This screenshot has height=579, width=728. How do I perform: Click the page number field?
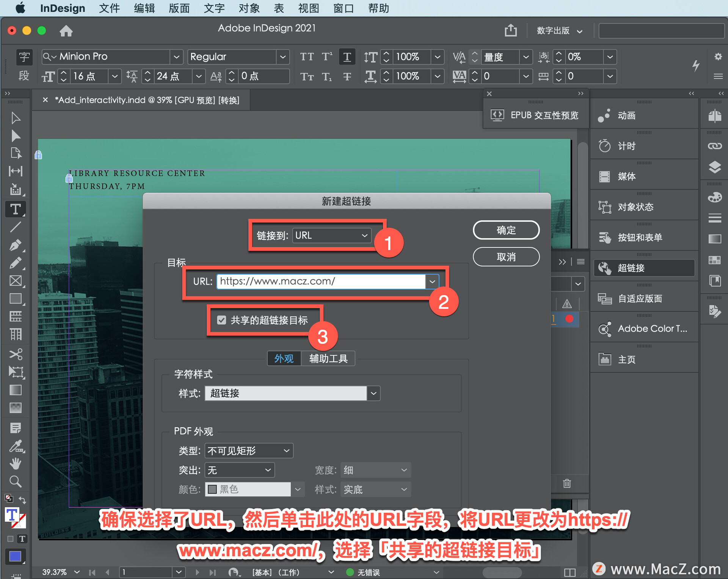point(146,572)
